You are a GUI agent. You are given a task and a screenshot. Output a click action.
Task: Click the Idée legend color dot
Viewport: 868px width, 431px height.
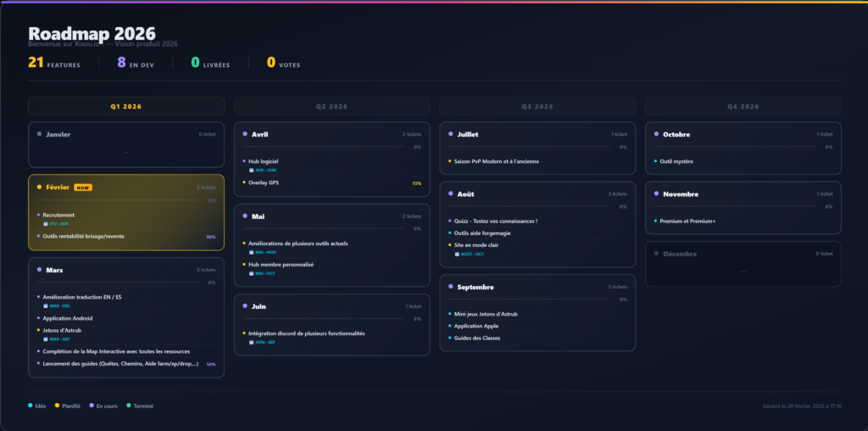pyautogui.click(x=31, y=406)
